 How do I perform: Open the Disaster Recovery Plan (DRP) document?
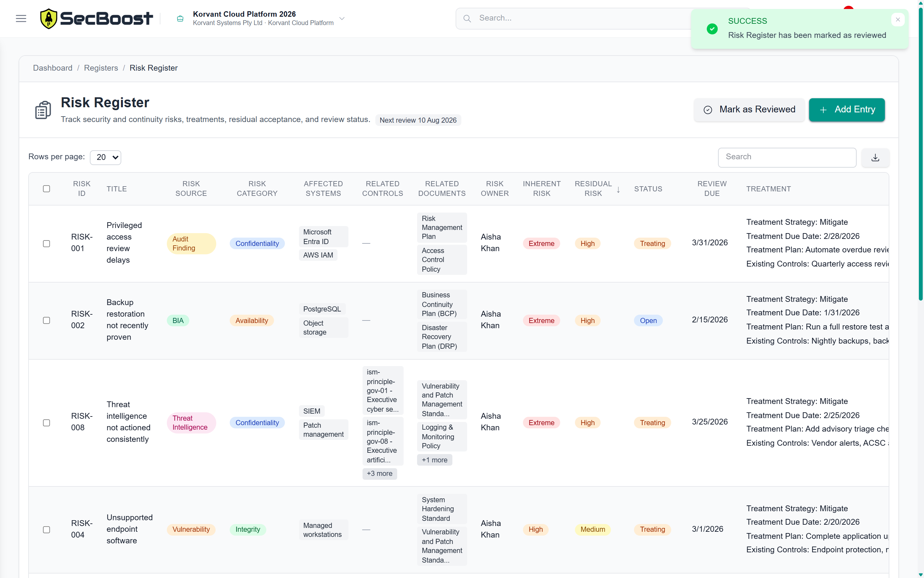442,337
